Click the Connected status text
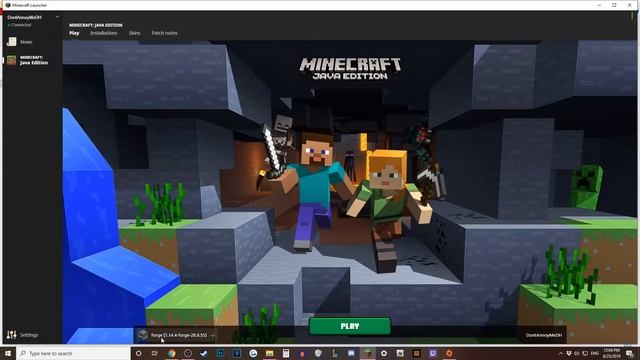640x360 pixels. coord(21,25)
